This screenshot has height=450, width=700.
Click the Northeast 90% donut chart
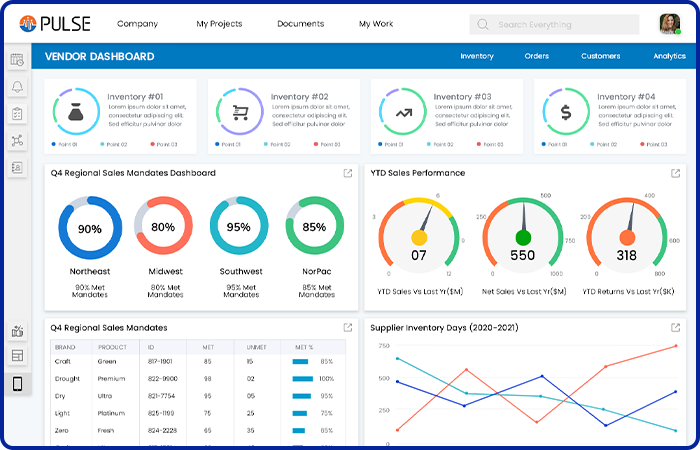[x=90, y=228]
